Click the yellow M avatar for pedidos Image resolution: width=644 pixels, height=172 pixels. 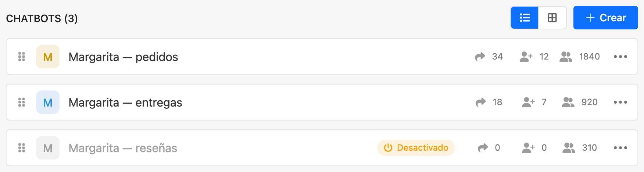coord(48,57)
